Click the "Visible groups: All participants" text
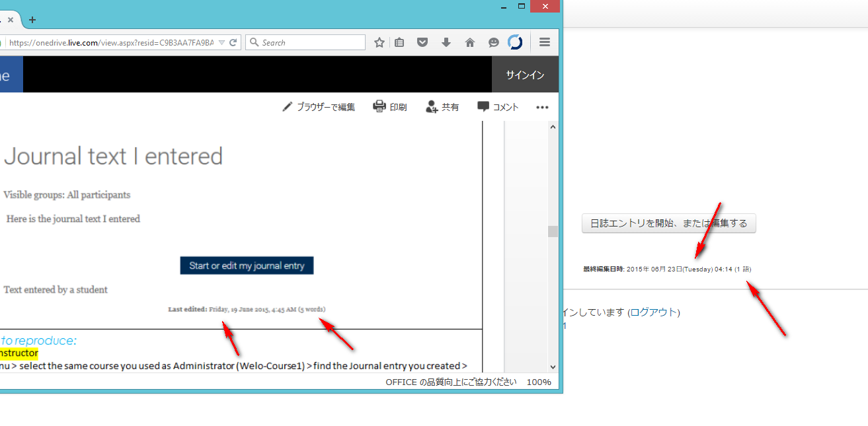868x426 pixels. coord(67,195)
